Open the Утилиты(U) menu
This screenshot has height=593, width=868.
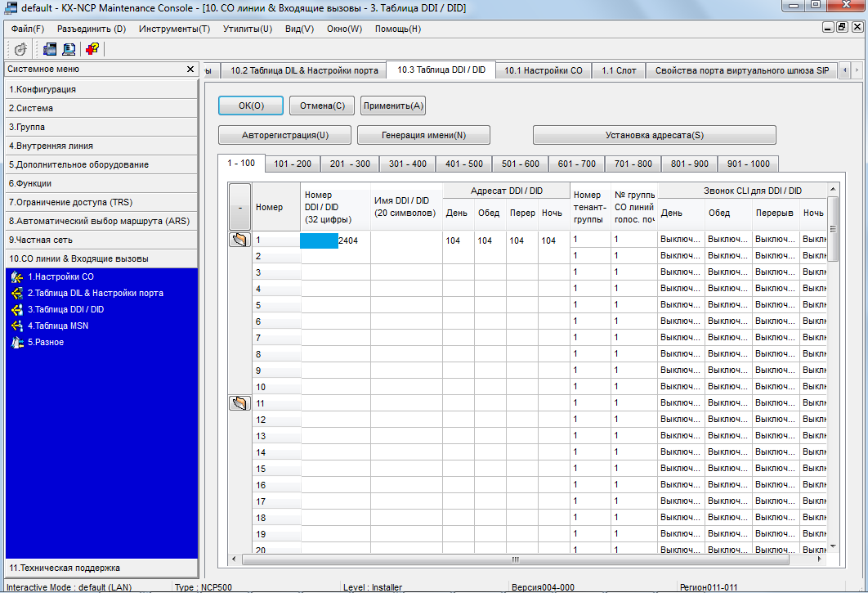pyautogui.click(x=248, y=29)
